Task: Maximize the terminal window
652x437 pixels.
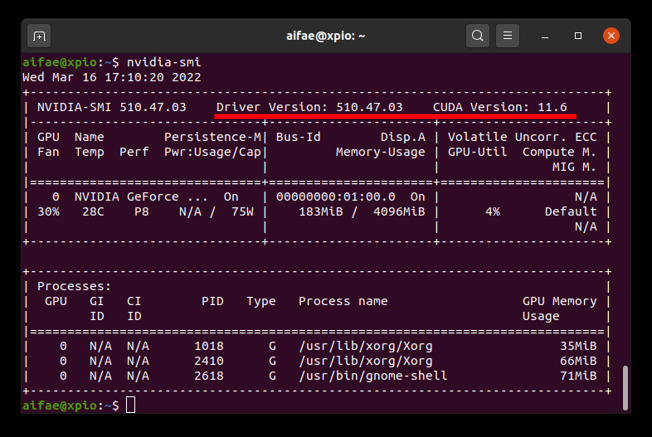Action: point(578,36)
